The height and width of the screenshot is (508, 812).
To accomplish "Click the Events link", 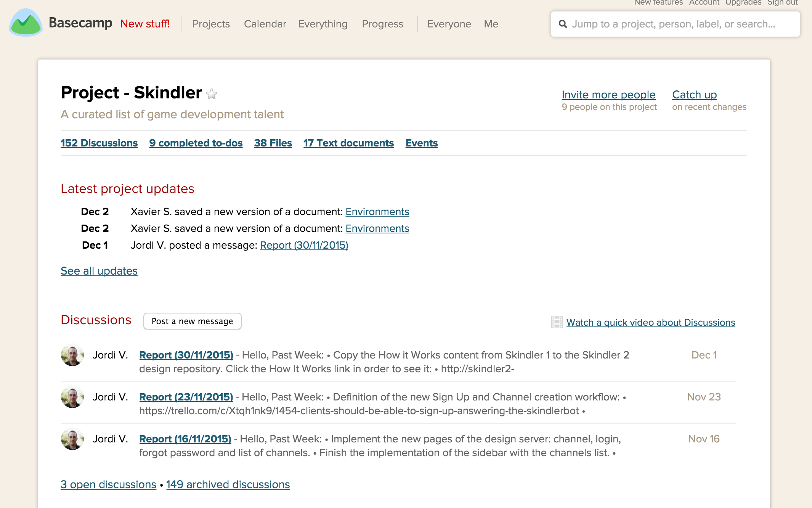I will (420, 143).
